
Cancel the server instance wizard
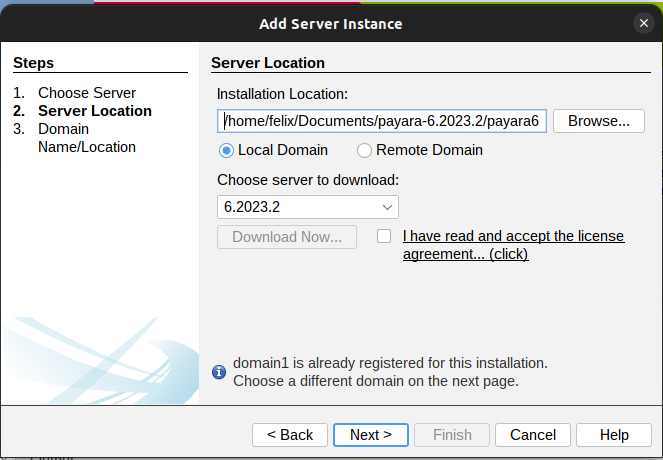[x=533, y=435]
